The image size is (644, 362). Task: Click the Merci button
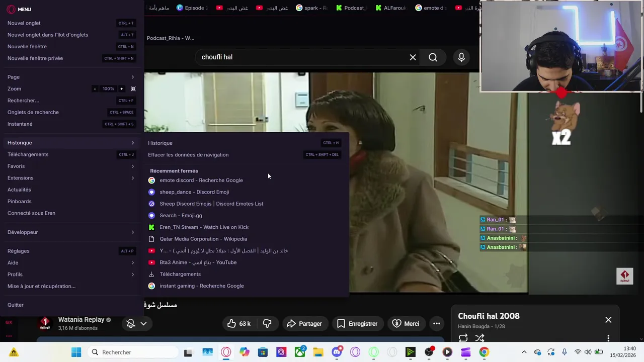pos(406,324)
